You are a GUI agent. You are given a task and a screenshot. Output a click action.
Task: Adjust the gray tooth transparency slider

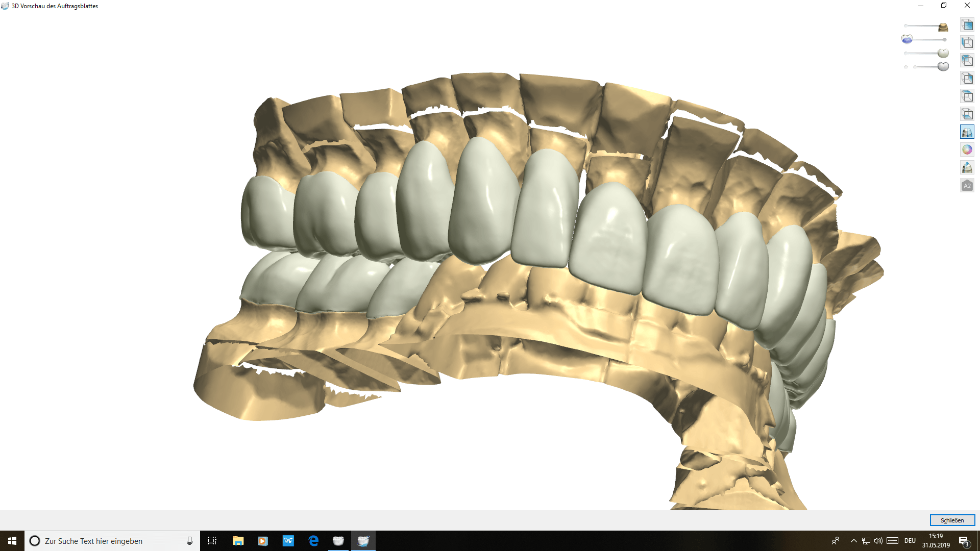[x=943, y=66]
